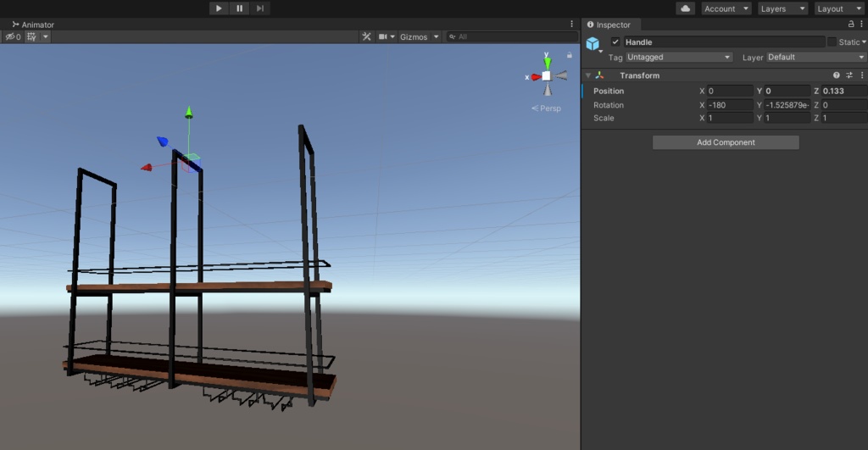This screenshot has height=450, width=868.
Task: Click the Rotation Y field
Action: click(787, 104)
